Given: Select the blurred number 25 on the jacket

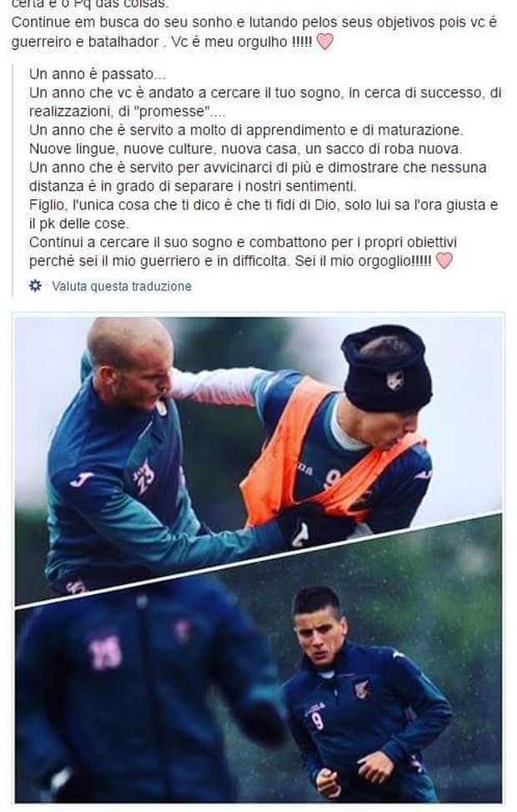Looking at the screenshot, I should pos(104,653).
